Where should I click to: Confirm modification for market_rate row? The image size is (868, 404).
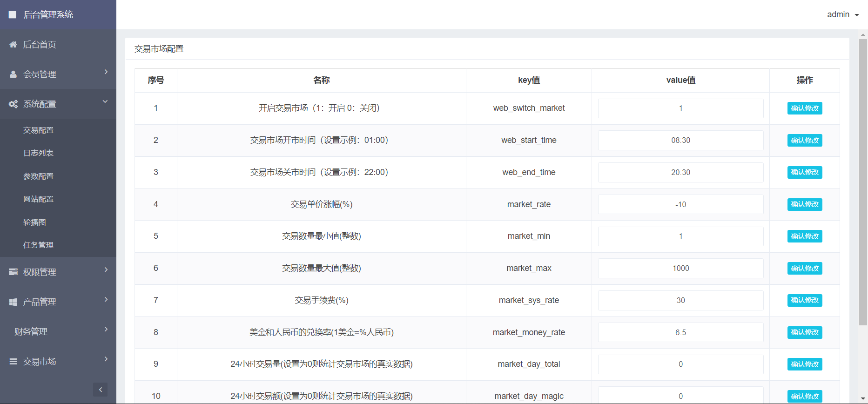(805, 204)
